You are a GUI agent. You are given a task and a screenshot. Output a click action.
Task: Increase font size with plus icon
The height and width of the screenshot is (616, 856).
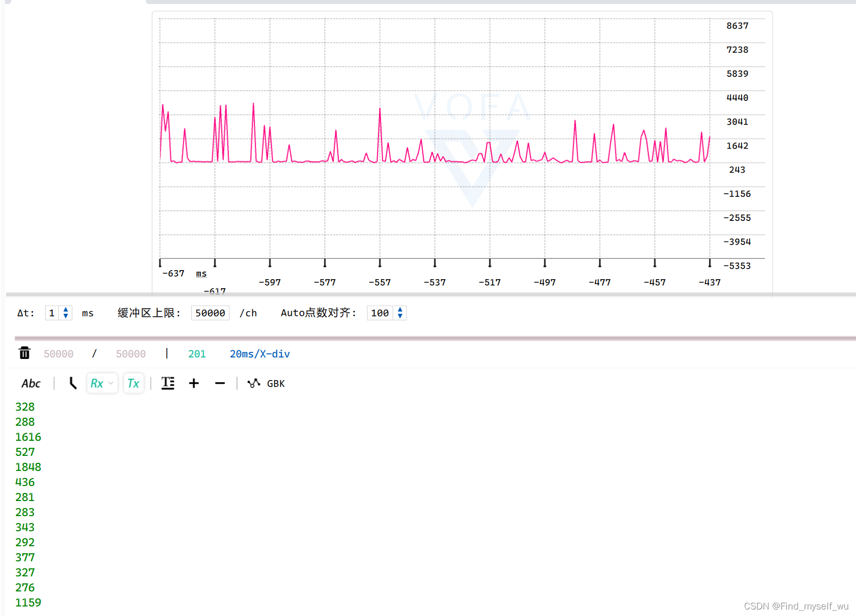coord(194,384)
